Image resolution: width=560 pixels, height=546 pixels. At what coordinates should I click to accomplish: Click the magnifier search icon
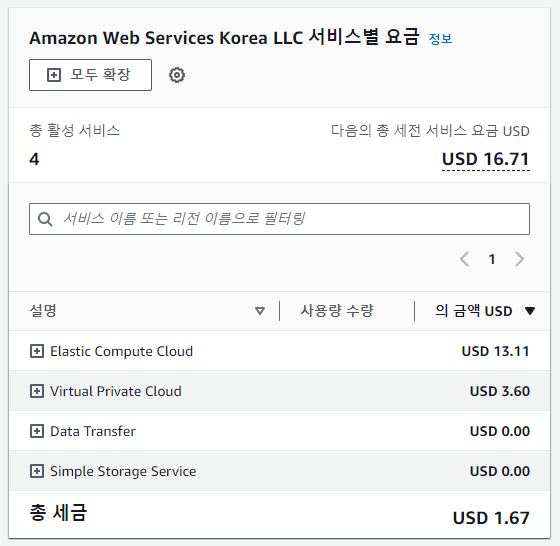(x=45, y=219)
